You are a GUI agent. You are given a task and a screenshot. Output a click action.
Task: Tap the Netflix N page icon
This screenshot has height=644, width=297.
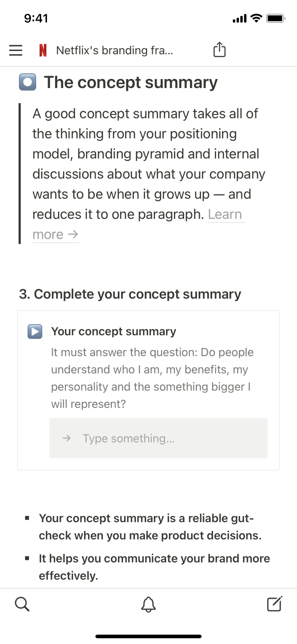click(43, 50)
